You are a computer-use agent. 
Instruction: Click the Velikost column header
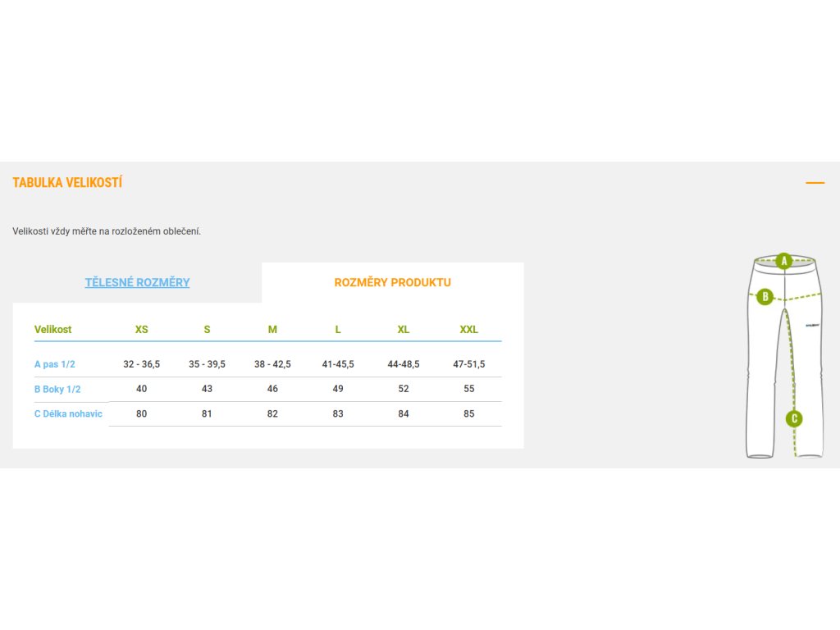pos(52,330)
